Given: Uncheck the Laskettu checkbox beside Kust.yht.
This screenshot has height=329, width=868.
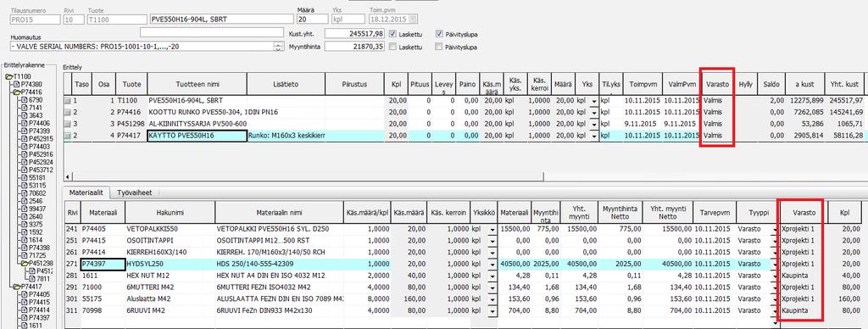Looking at the screenshot, I should point(392,34).
